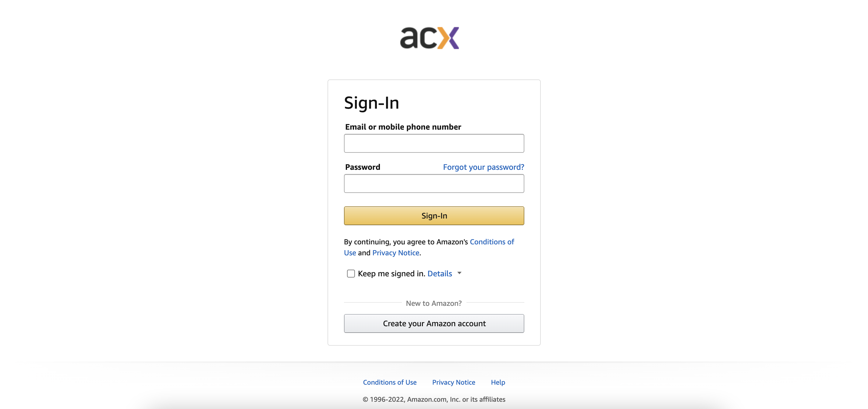Click the Sign-In page heading
This screenshot has width=868, height=409.
(372, 103)
